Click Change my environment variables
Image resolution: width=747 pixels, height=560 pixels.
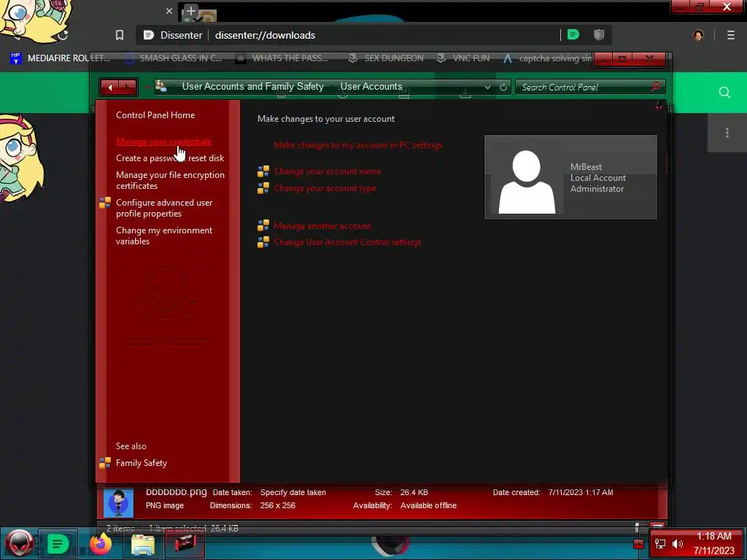(x=164, y=236)
